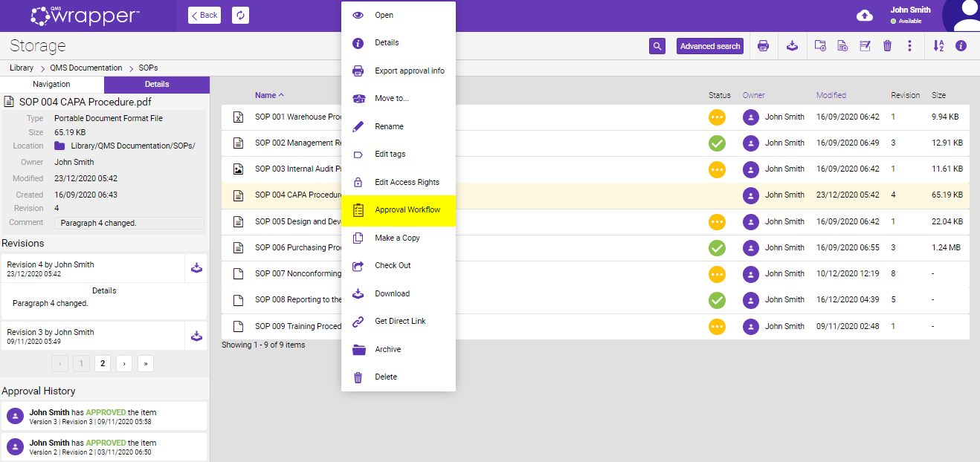980x462 pixels.
Task: Click the new folder icon
Action: (x=820, y=46)
